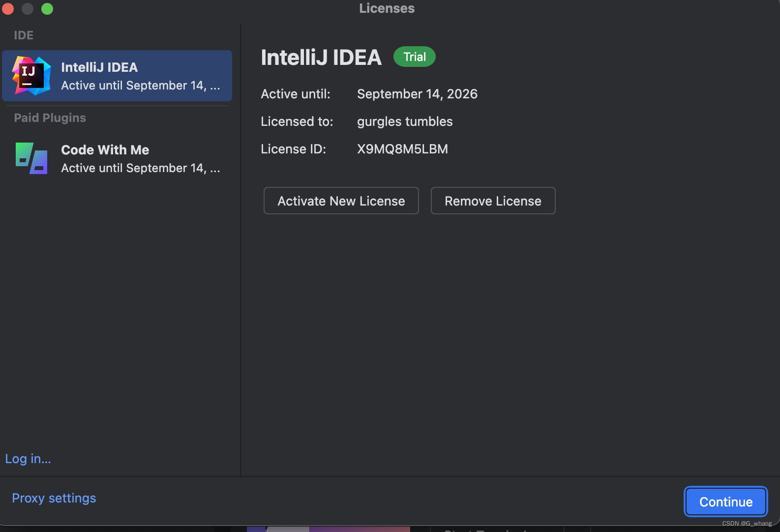Viewport: 780px width, 532px height.
Task: Click the License ID: label
Action: 294,149
